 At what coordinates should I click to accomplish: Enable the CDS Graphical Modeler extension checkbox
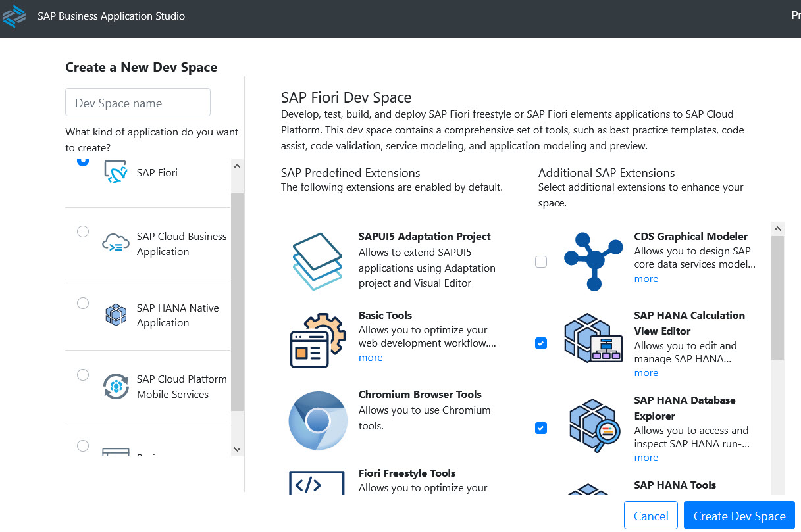(x=540, y=262)
